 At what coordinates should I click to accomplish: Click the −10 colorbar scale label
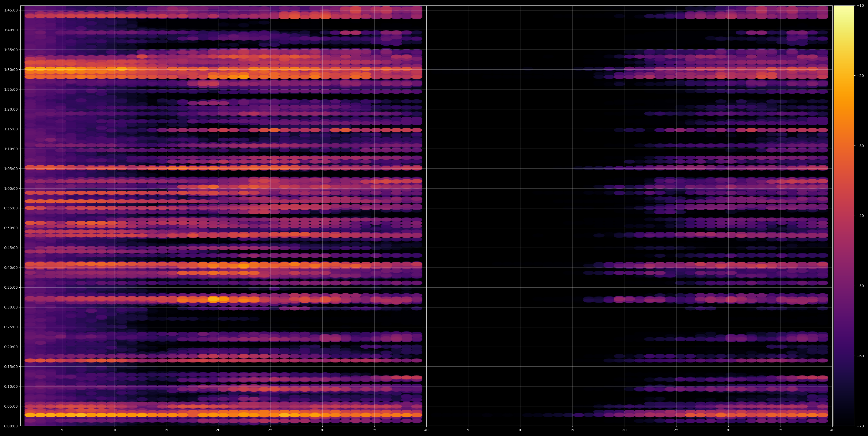tap(860, 5)
